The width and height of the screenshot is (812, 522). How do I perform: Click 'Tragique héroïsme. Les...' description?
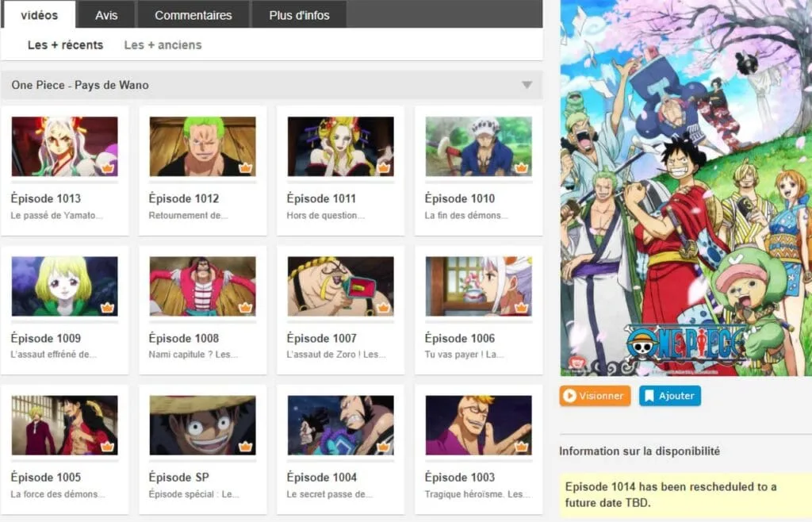[x=477, y=494]
